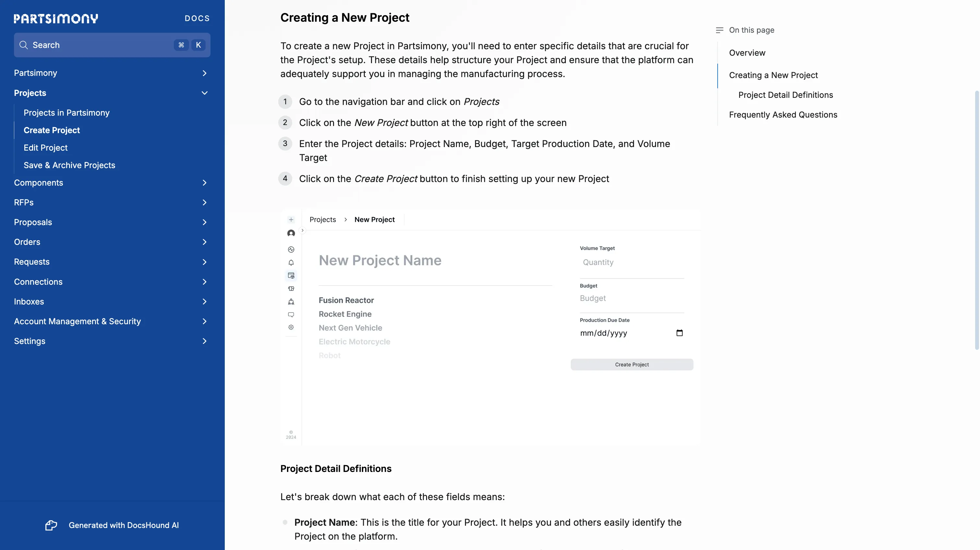Click the Project Detail Definitions on-page link

click(x=785, y=95)
